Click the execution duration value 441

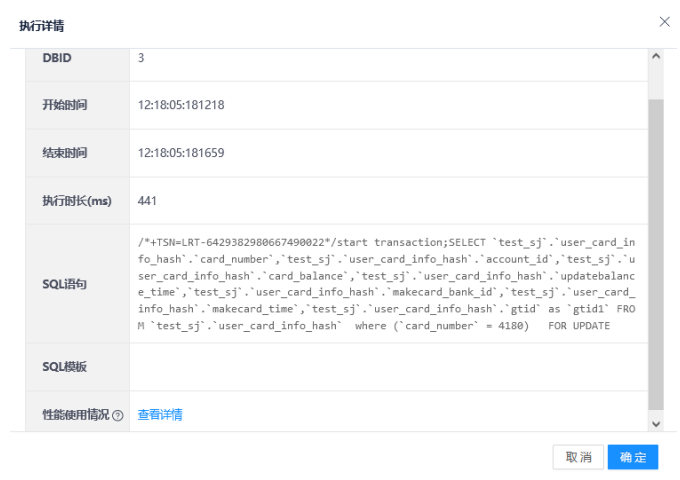(x=147, y=201)
